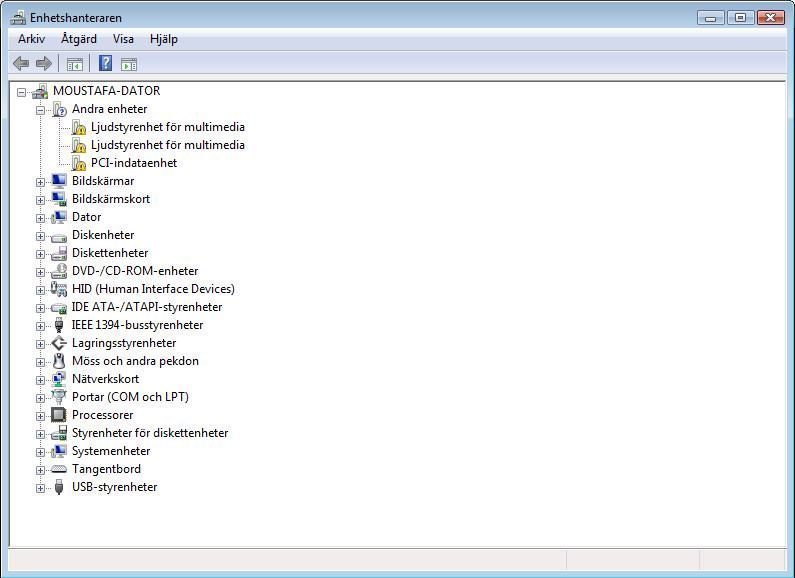Expand the Diskenheter node

pos(40,236)
